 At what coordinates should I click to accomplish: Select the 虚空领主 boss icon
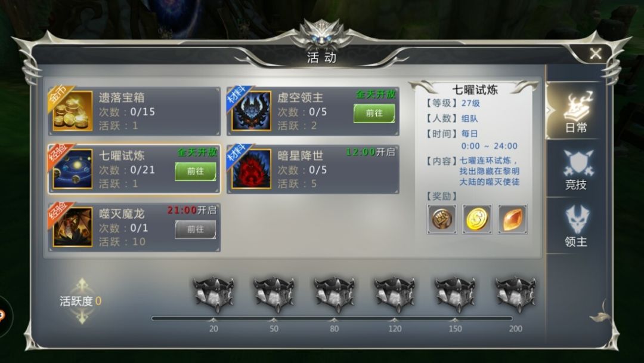(252, 111)
